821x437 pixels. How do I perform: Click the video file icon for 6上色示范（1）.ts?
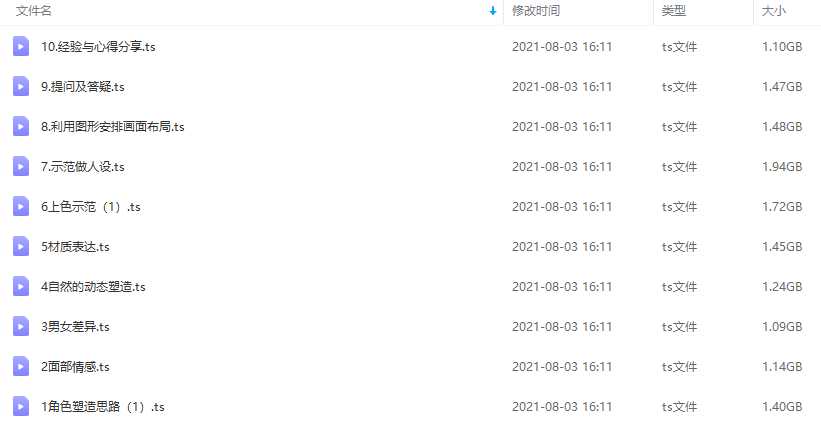(x=21, y=206)
